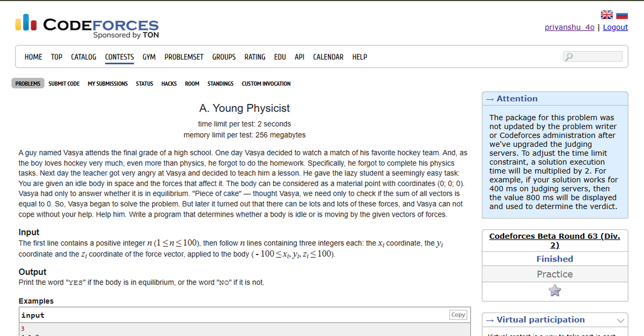Image resolution: width=644 pixels, height=336 pixels.
Task: Copy the example input
Action: click(x=458, y=315)
